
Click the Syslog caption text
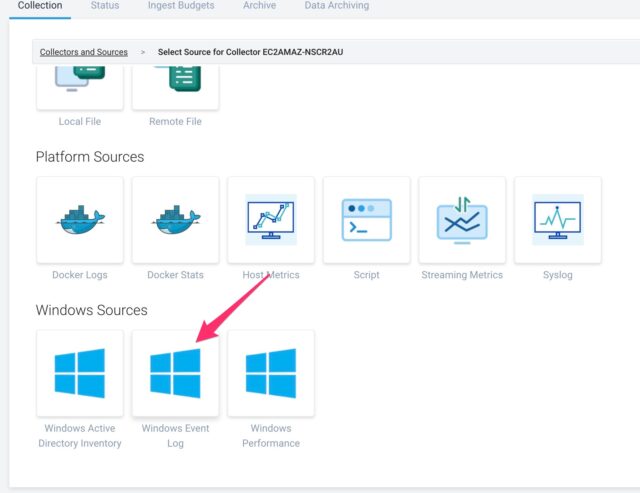pos(558,275)
